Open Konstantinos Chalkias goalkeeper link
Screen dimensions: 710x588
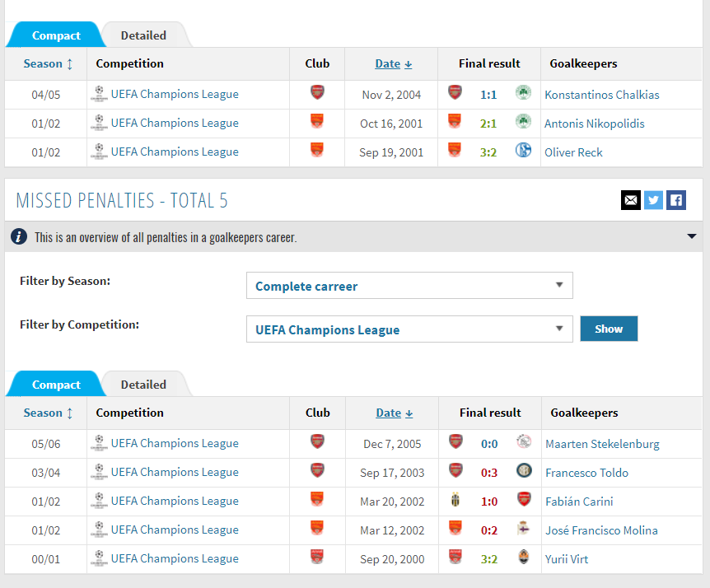601,95
